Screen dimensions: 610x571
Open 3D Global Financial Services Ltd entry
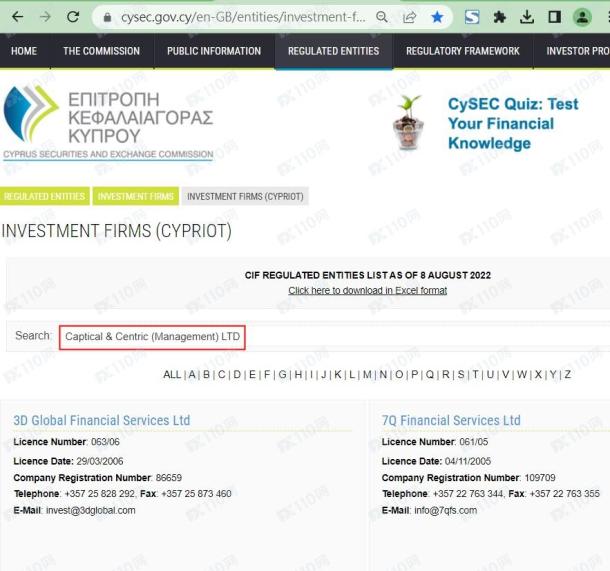click(102, 420)
